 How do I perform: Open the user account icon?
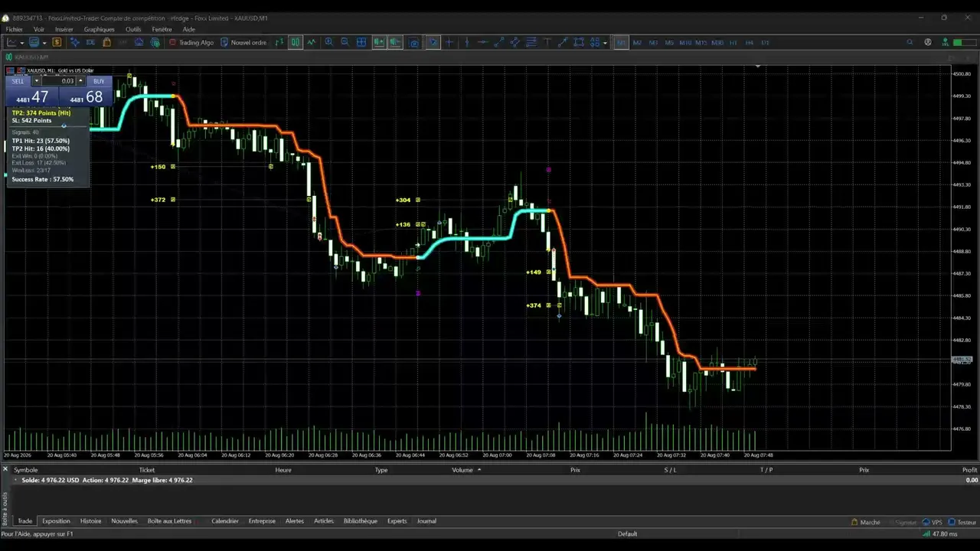928,42
